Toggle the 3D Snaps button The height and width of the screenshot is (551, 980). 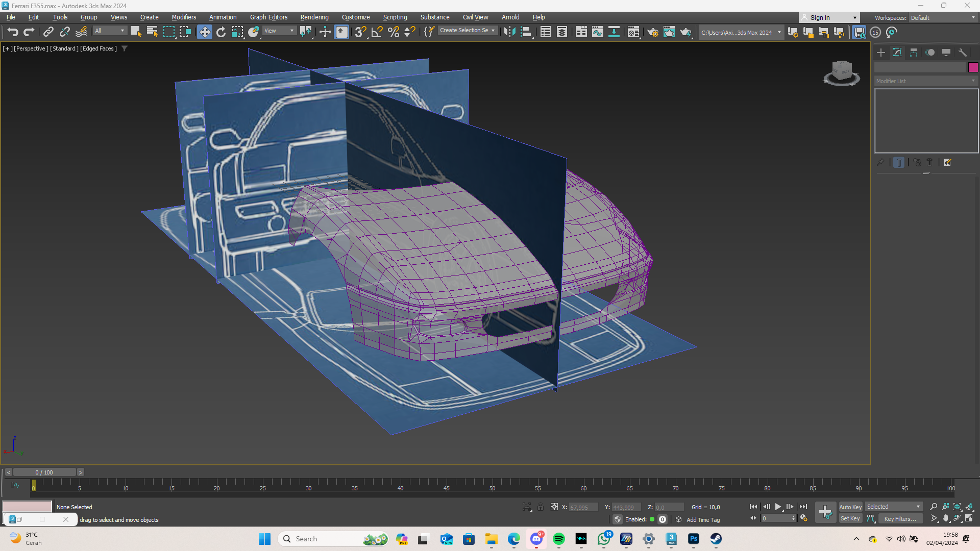coord(360,32)
